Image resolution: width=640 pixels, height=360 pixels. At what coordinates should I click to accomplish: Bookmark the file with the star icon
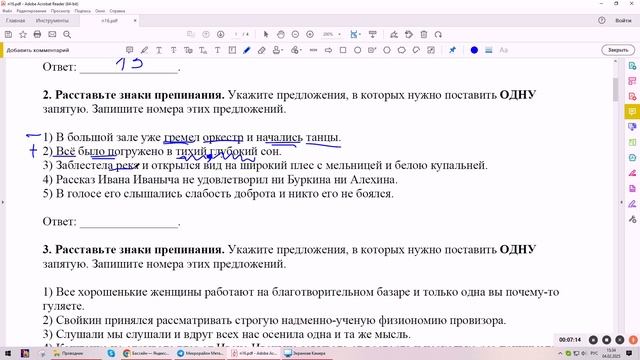click(23, 35)
